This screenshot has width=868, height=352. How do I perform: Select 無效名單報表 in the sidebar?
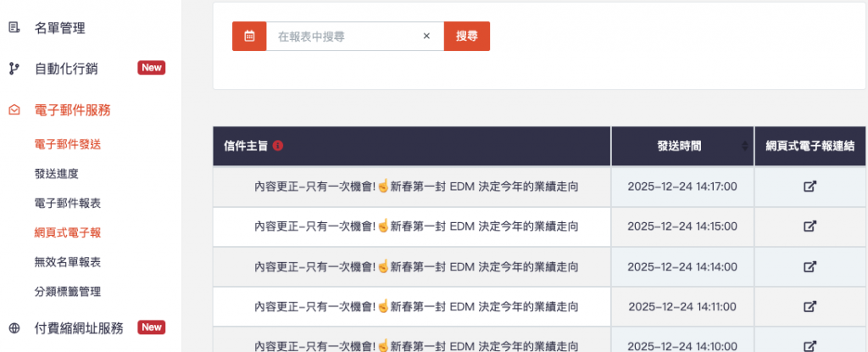68,262
